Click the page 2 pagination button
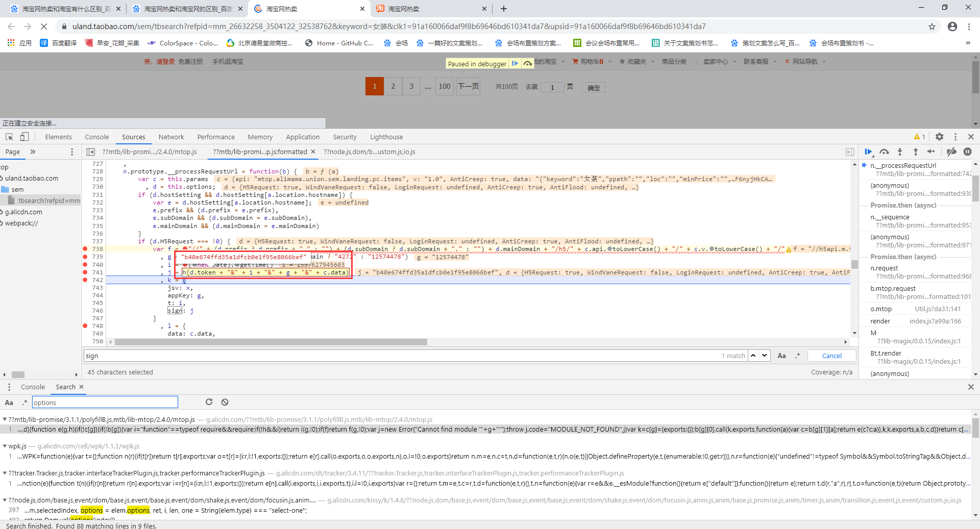This screenshot has width=980, height=529. coord(393,86)
